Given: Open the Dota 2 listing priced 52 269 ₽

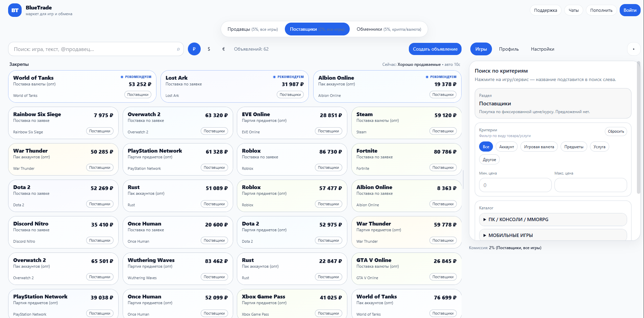Looking at the screenshot, I should pyautogui.click(x=63, y=196).
